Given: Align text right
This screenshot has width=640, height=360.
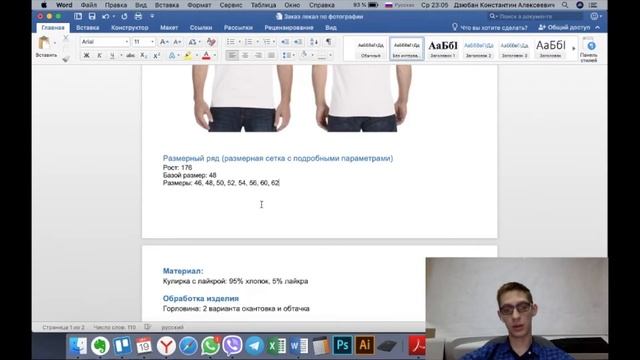Looking at the screenshot, I should [258, 56].
